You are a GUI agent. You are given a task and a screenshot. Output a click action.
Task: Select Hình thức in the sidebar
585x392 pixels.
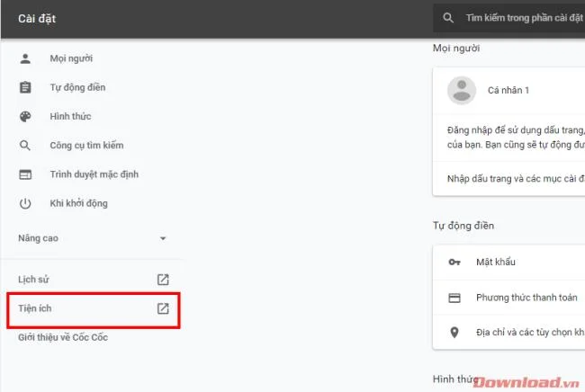coord(70,116)
